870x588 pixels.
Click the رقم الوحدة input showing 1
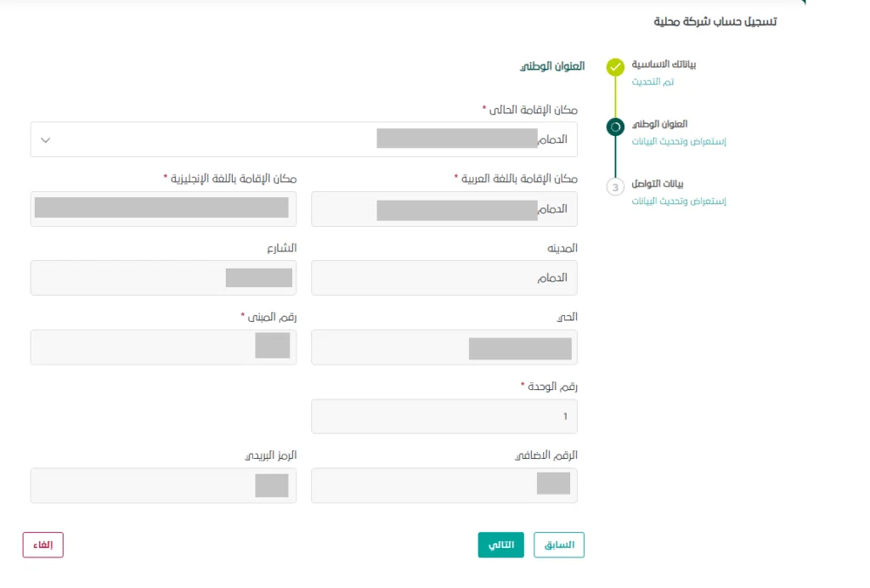(x=443, y=416)
